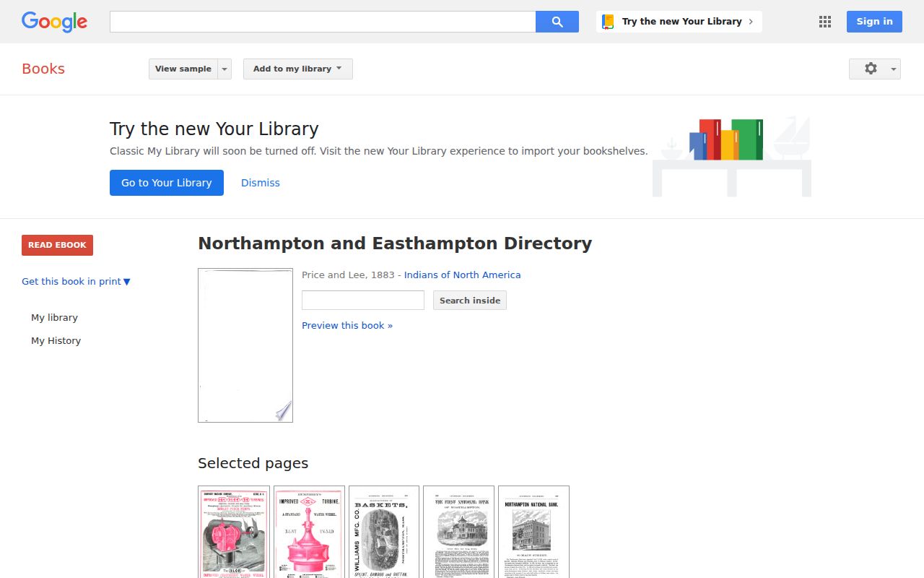Focus the Google search box
Viewport: 924px width, 578px height.
tap(323, 22)
